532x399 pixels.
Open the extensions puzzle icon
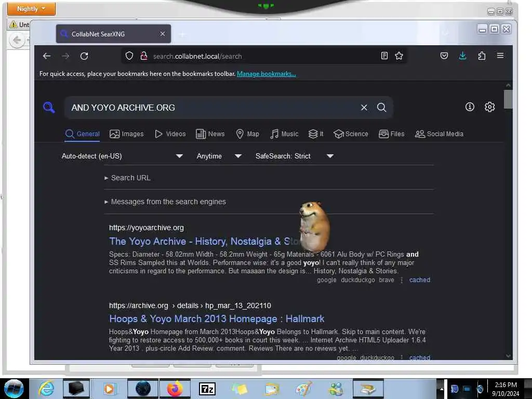482,56
